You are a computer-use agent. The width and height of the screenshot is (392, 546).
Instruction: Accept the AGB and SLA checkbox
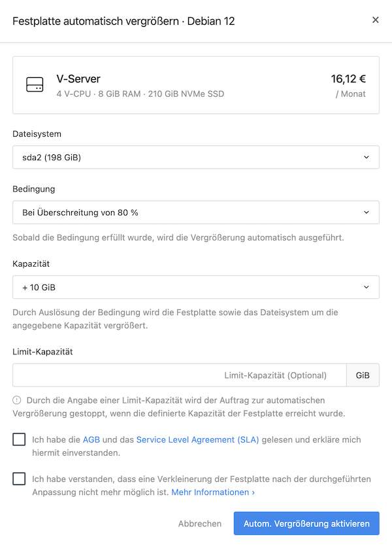19,439
